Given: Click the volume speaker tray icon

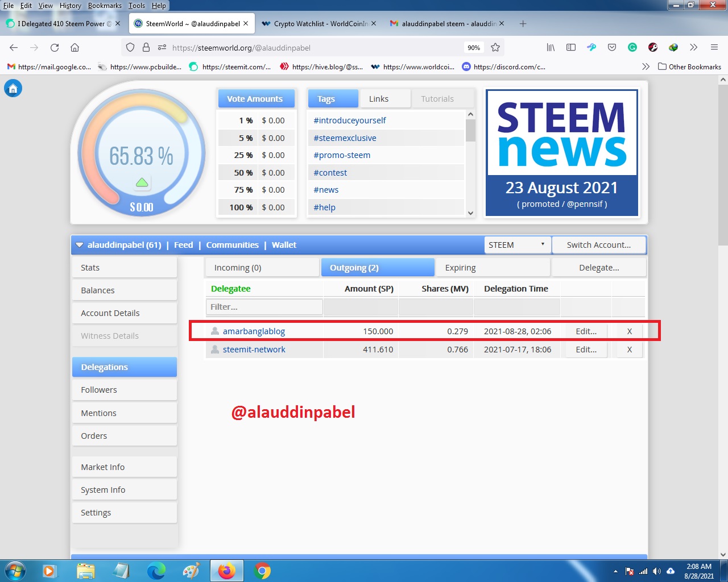Looking at the screenshot, I should coord(657,571).
